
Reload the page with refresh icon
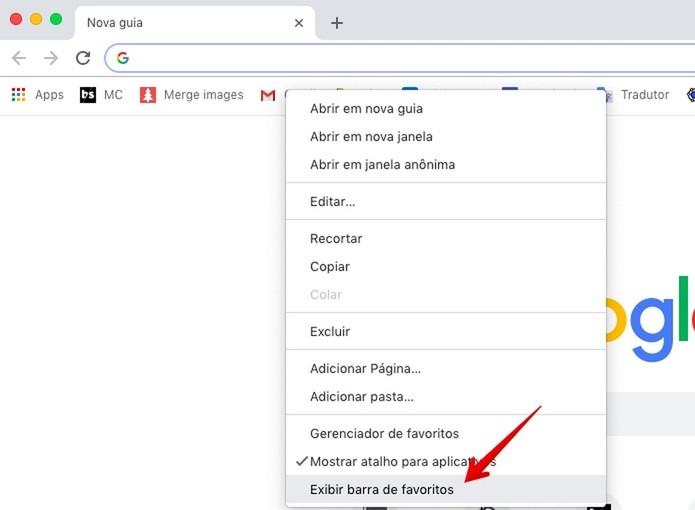(83, 58)
